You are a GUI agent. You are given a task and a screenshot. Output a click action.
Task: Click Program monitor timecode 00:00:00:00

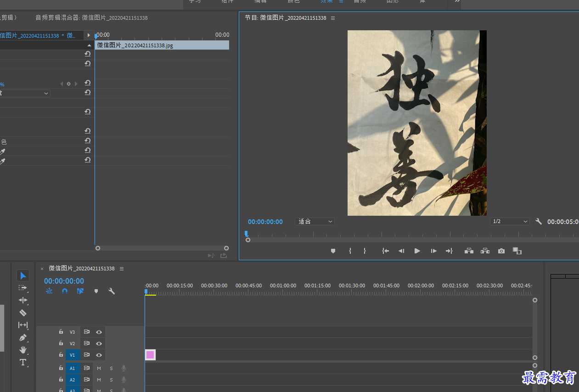pyautogui.click(x=265, y=221)
